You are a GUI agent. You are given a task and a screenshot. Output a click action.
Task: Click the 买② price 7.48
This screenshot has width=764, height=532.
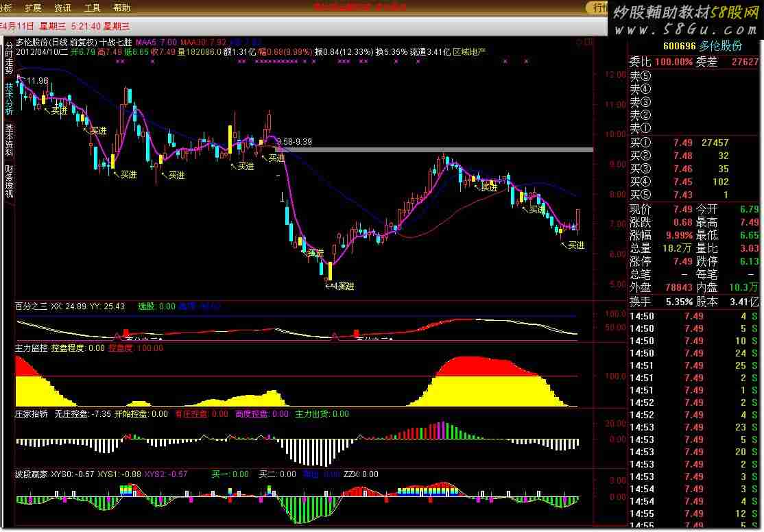coord(683,156)
